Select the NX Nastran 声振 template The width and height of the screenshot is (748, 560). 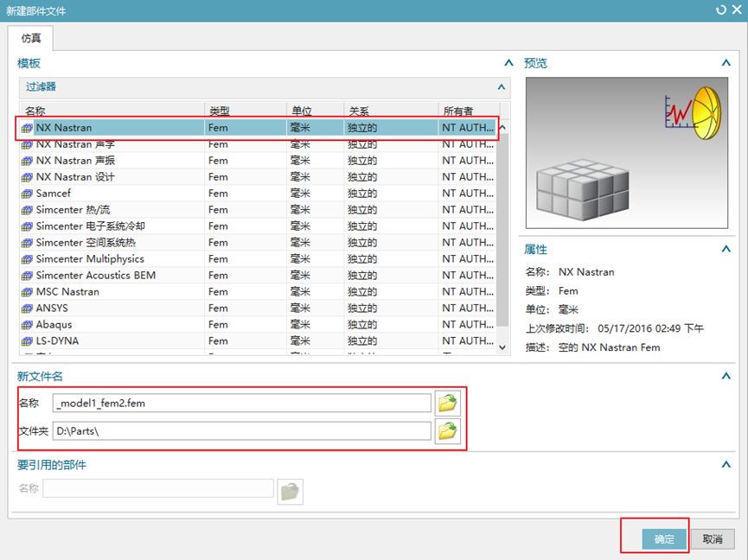click(258, 161)
